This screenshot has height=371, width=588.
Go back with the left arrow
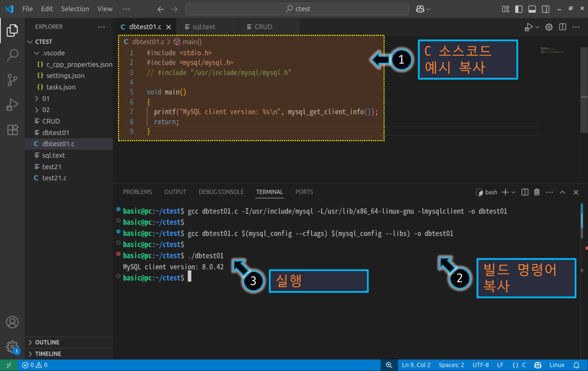(161, 9)
